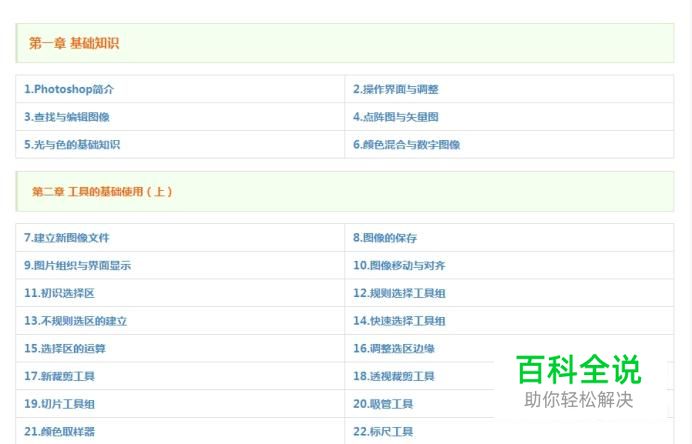Open lesson 4.点阵图与矢量图

(395, 117)
